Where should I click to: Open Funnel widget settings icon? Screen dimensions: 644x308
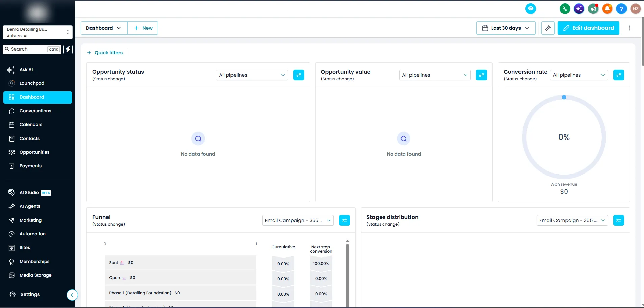(345, 220)
